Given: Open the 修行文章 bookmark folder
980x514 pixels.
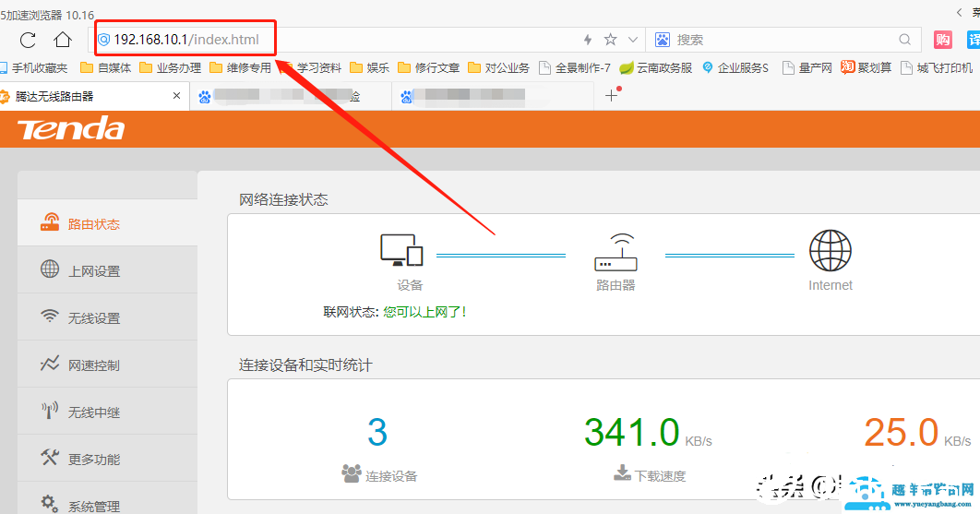Looking at the screenshot, I should coord(429,67).
